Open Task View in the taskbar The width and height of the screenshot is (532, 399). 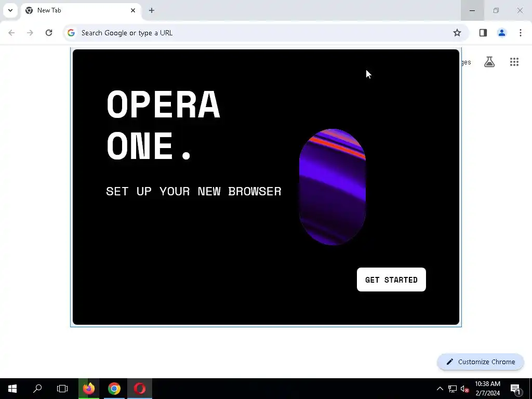pos(62,389)
